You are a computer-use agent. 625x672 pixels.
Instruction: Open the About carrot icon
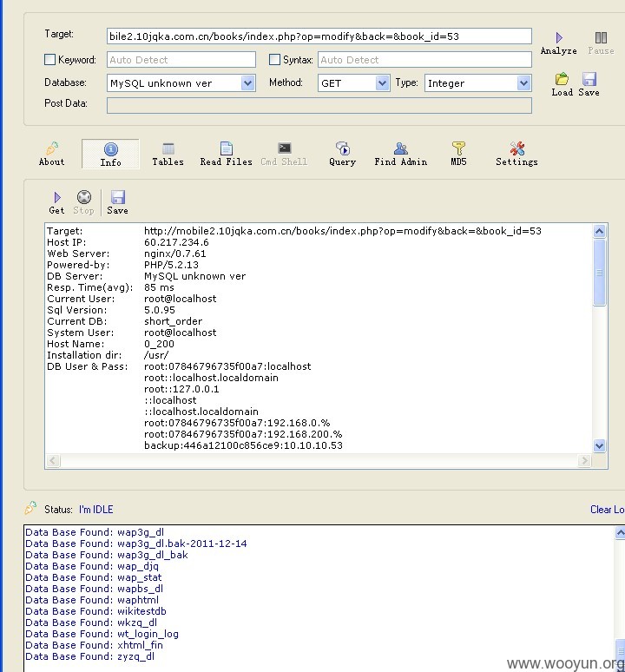[52, 148]
